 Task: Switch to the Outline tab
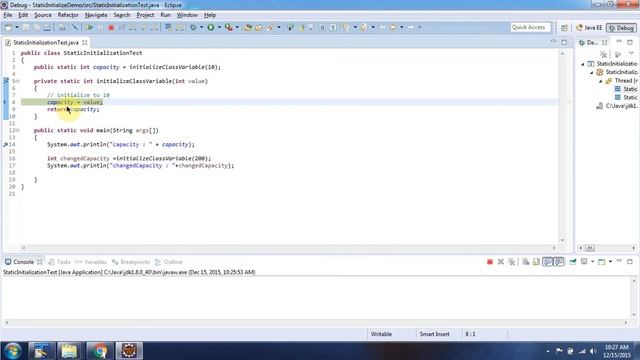[x=169, y=262]
